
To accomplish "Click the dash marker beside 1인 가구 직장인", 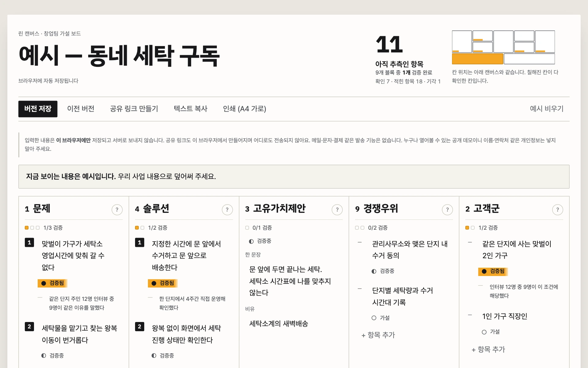I will (x=470, y=315).
